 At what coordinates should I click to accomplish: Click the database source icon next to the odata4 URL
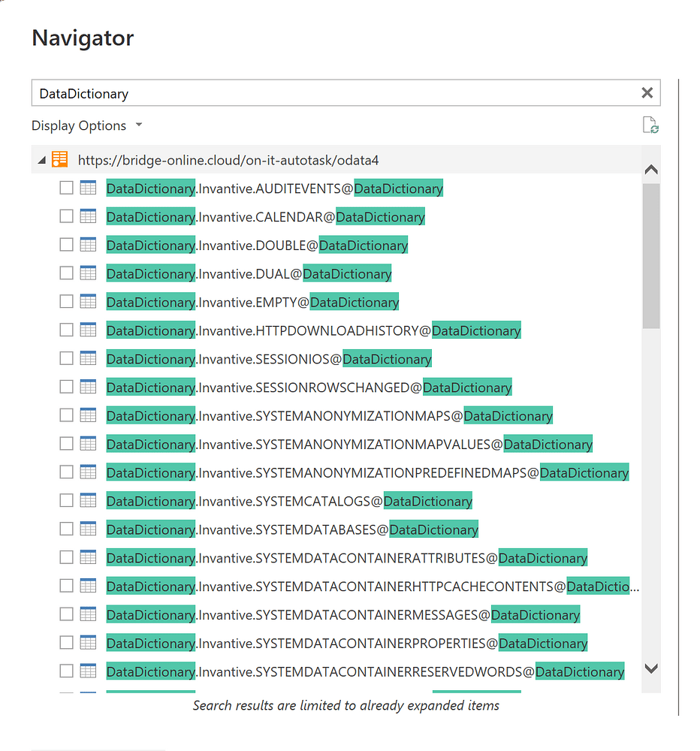(61, 159)
